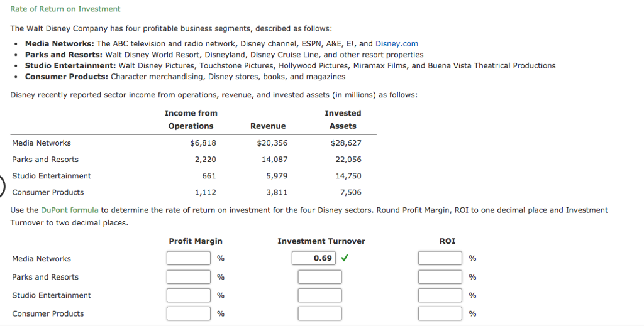
Task: Click the 661 income value
Action: (x=209, y=176)
